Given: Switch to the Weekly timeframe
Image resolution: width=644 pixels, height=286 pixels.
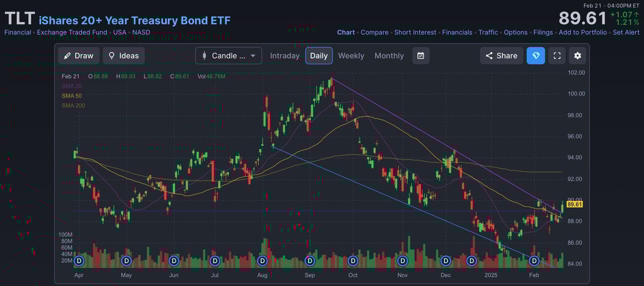Looking at the screenshot, I should (351, 56).
